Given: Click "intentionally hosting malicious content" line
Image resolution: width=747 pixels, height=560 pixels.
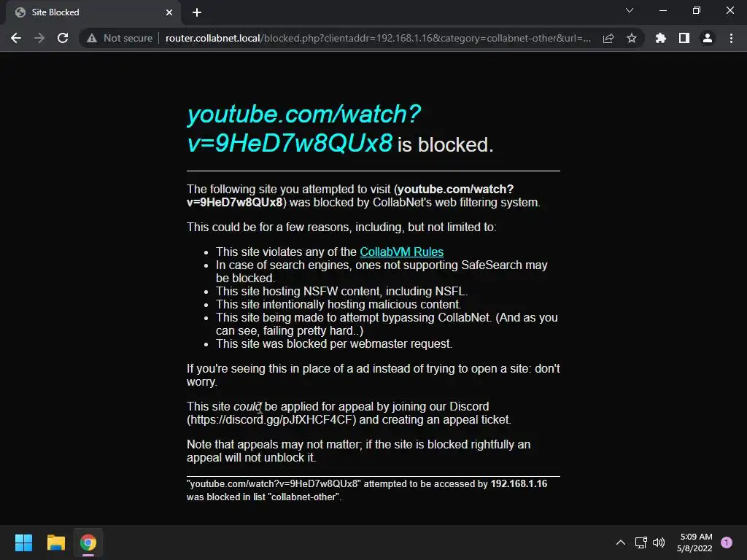Looking at the screenshot, I should [x=338, y=304].
